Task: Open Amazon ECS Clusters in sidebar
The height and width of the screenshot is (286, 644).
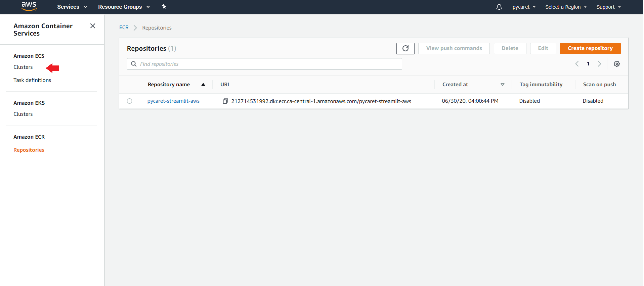Action: click(x=23, y=67)
